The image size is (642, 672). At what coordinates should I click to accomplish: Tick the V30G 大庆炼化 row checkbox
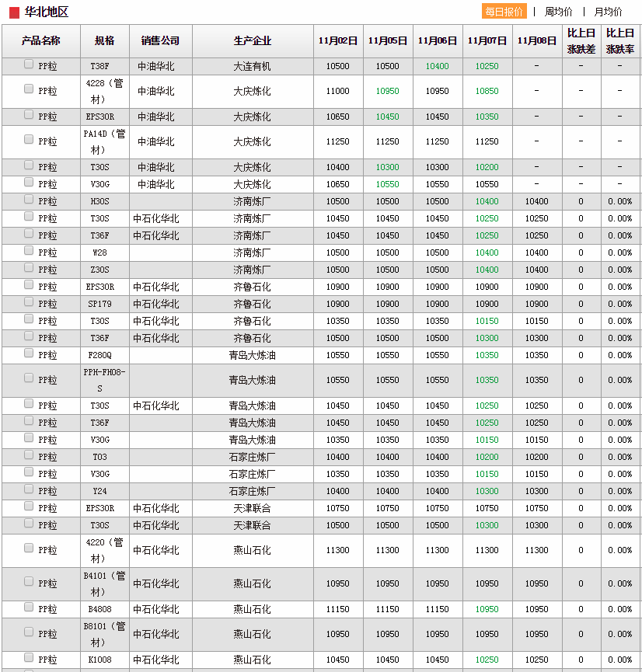point(29,182)
